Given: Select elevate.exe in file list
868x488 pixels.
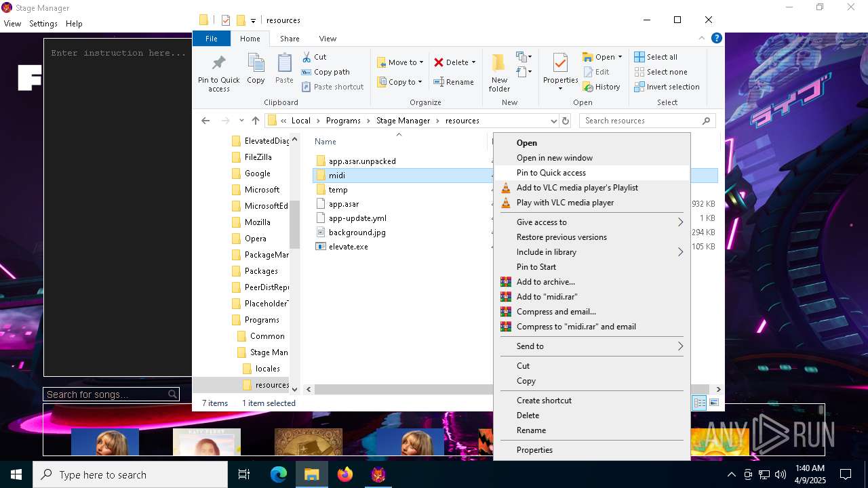Looking at the screenshot, I should click(348, 247).
